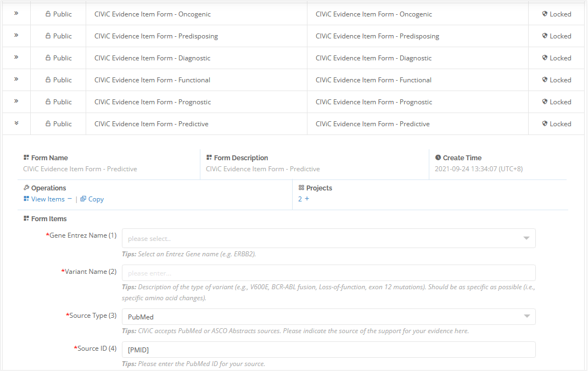Collapse items with the minus beside View Items
Screen dimensions: 588x371
pos(70,199)
